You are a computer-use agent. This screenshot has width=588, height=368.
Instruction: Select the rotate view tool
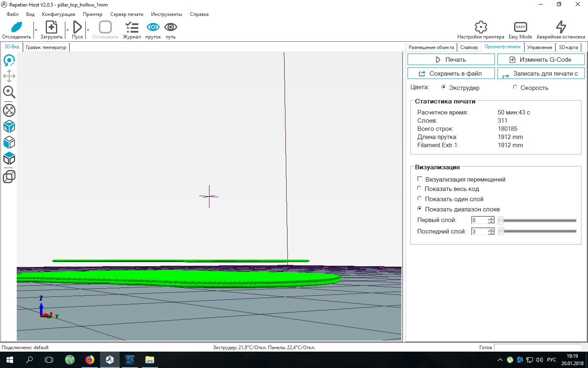[9, 61]
